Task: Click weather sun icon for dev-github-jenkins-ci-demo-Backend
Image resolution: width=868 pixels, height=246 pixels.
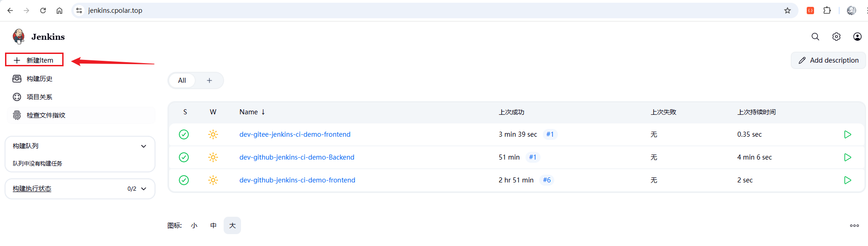Action: 213,157
